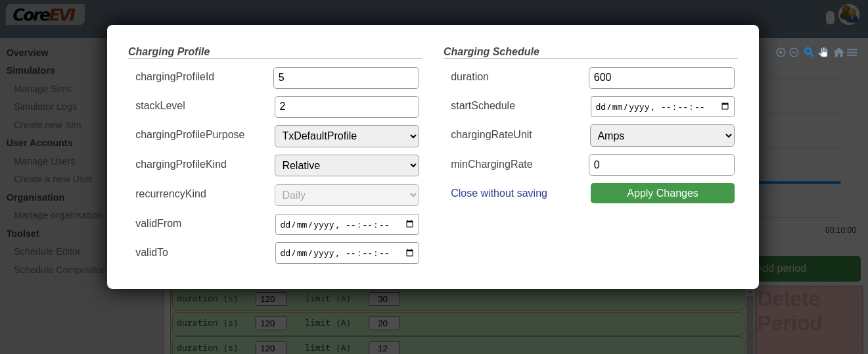
Task: Open chargingRateUnit Amps dropdown
Action: (x=662, y=136)
